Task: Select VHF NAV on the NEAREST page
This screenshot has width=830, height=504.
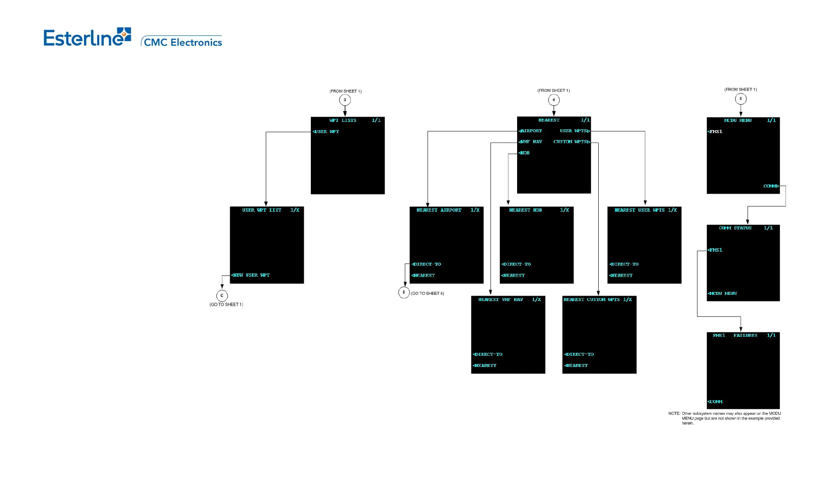Action: click(531, 142)
